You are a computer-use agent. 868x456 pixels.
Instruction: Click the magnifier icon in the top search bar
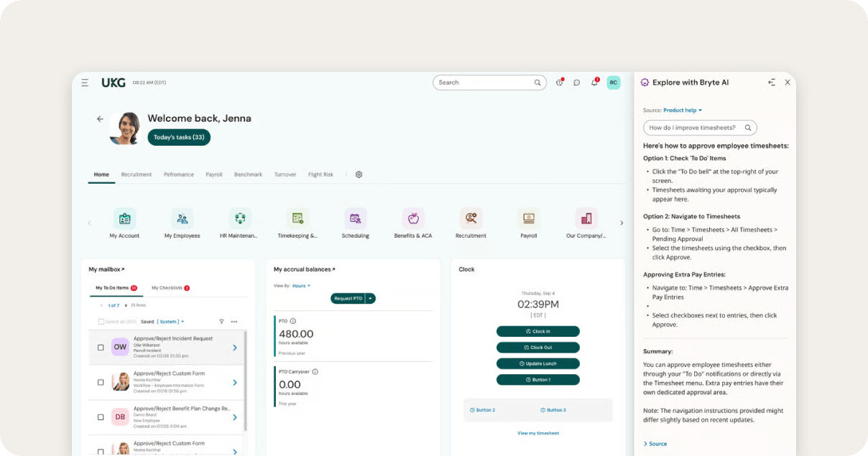click(x=537, y=83)
